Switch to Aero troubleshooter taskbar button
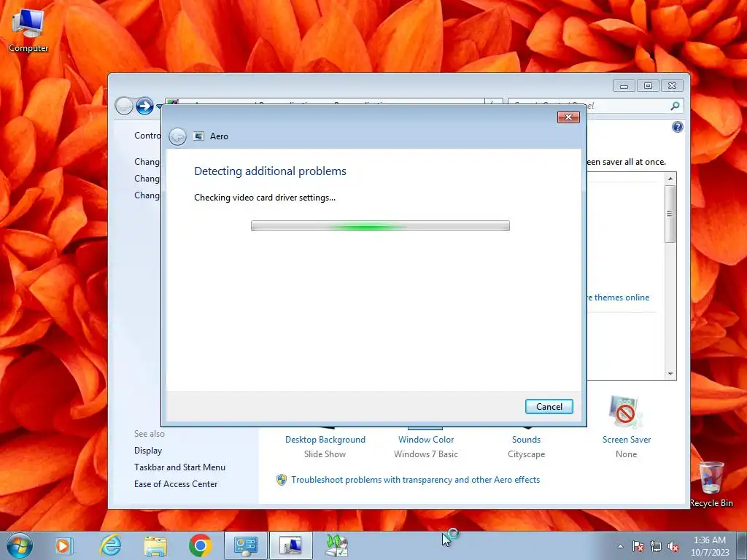747x560 pixels. pyautogui.click(x=290, y=545)
